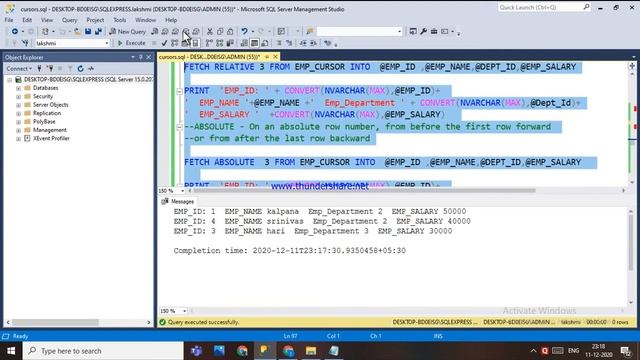Collapse the DESKTOP-BD0EISG\SQLEXPRESS server node

coord(9,80)
